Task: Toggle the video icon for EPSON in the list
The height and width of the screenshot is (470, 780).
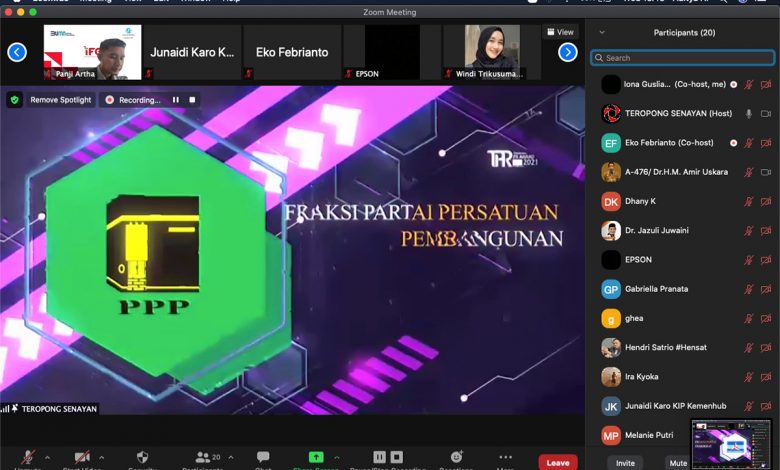Action: point(766,260)
